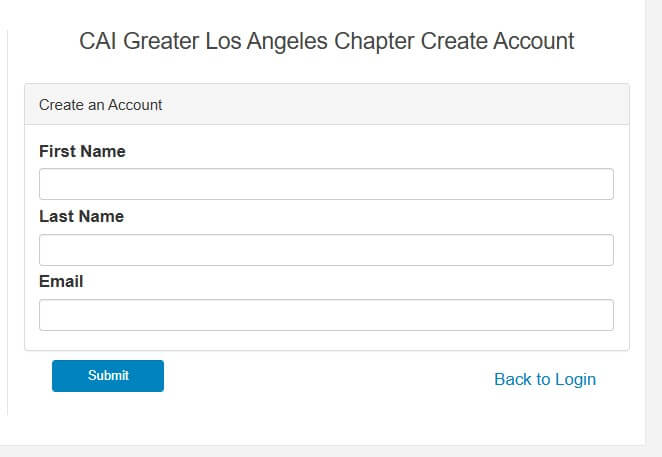Place cursor in the last form field
Viewport: 662px width, 457px height.
(x=326, y=315)
